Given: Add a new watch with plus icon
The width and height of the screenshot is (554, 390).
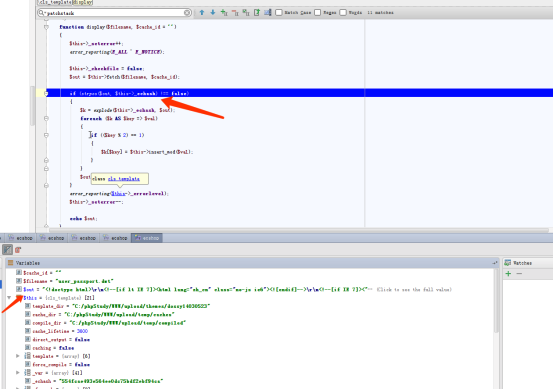Looking at the screenshot, I should (x=508, y=274).
